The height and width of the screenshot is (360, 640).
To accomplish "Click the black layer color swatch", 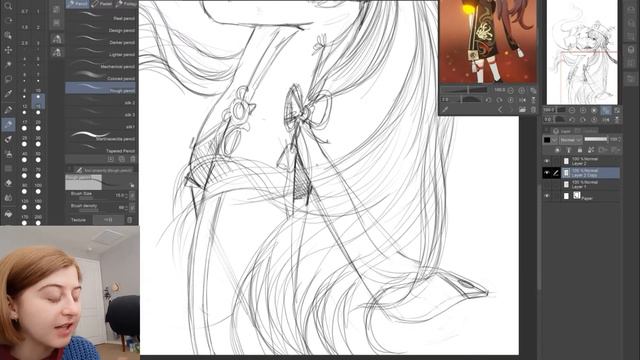I will click(x=547, y=140).
